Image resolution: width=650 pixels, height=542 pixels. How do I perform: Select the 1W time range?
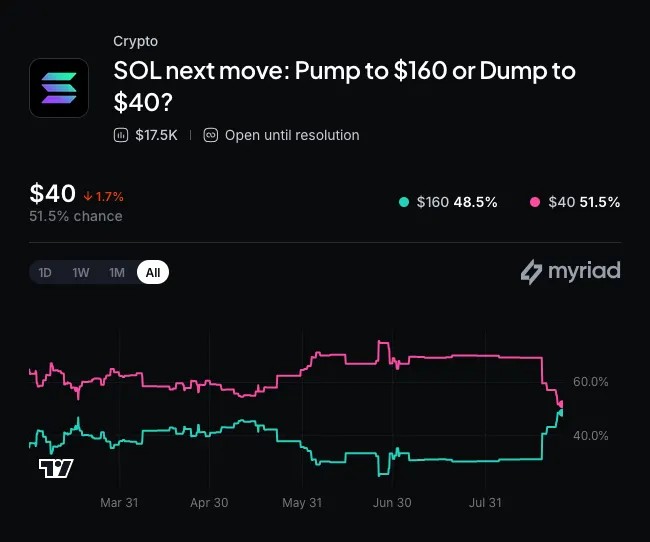[x=81, y=272]
